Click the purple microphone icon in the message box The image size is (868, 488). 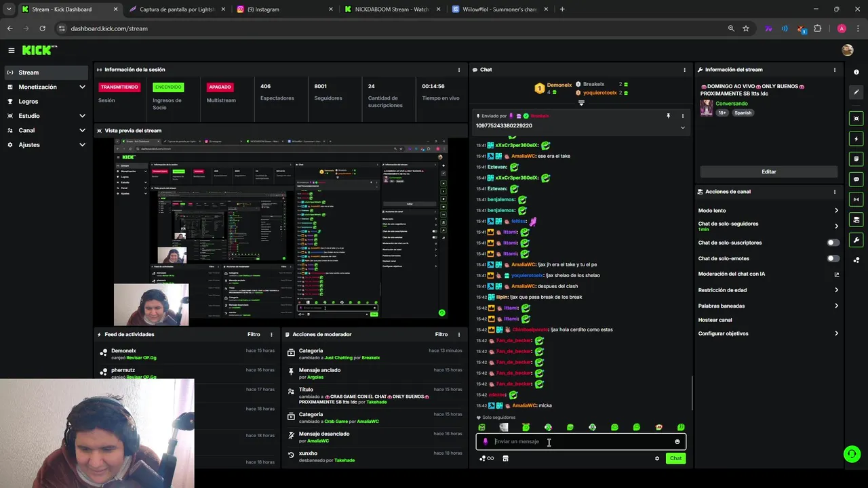[485, 442]
